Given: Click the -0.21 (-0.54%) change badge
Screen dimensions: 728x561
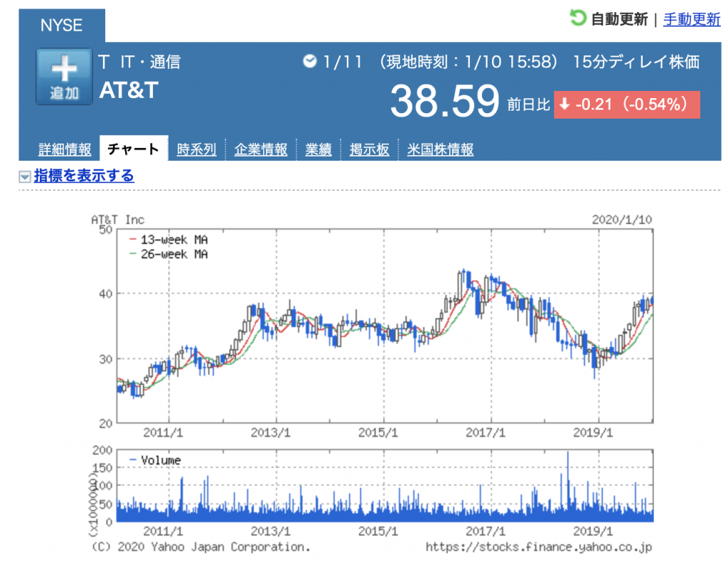Looking at the screenshot, I should 627,105.
